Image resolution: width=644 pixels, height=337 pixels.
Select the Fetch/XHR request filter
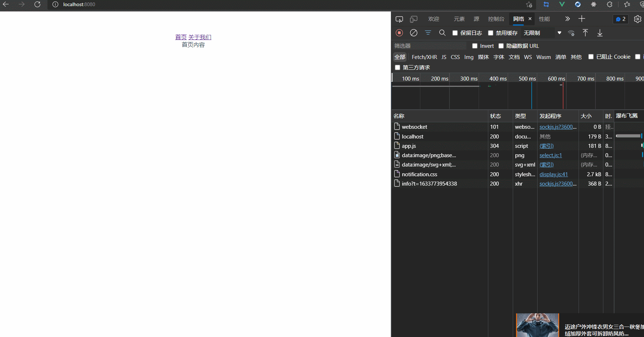(x=424, y=57)
